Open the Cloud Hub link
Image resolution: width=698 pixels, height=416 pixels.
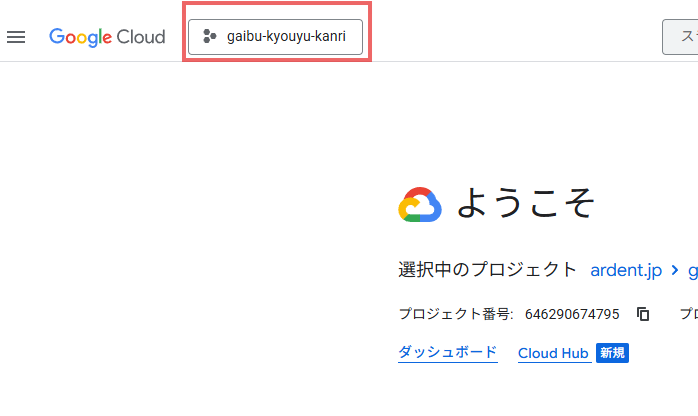pyautogui.click(x=552, y=353)
